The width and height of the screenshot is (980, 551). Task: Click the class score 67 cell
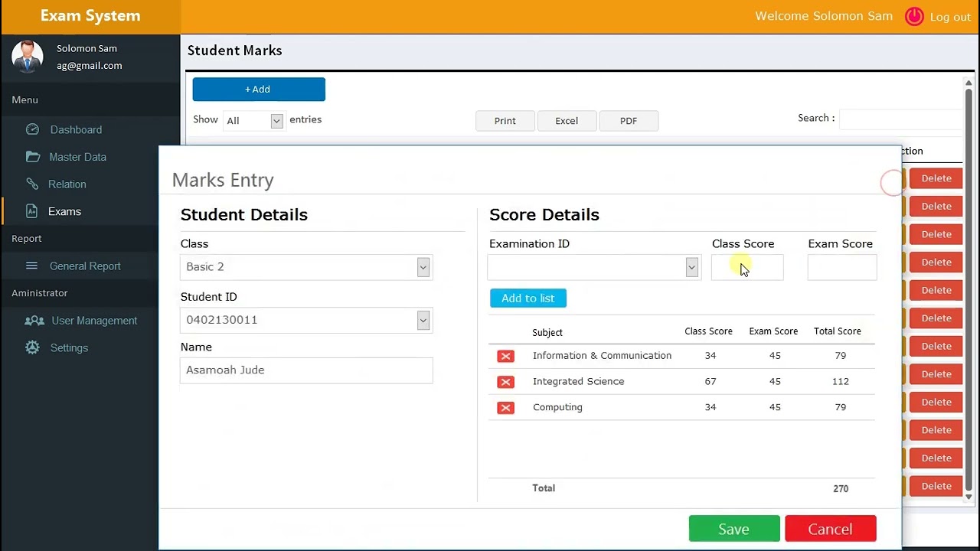(x=710, y=381)
